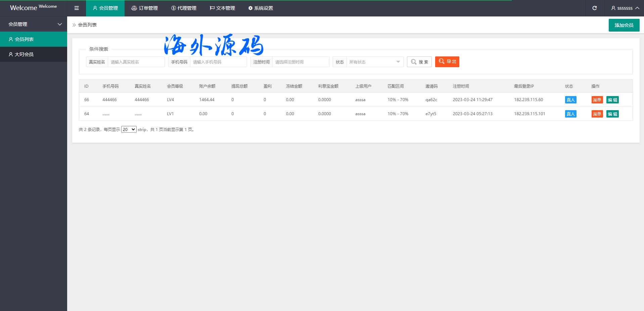This screenshot has width=644, height=311.
Task: Click the orange 导出 export button
Action: [x=447, y=62]
